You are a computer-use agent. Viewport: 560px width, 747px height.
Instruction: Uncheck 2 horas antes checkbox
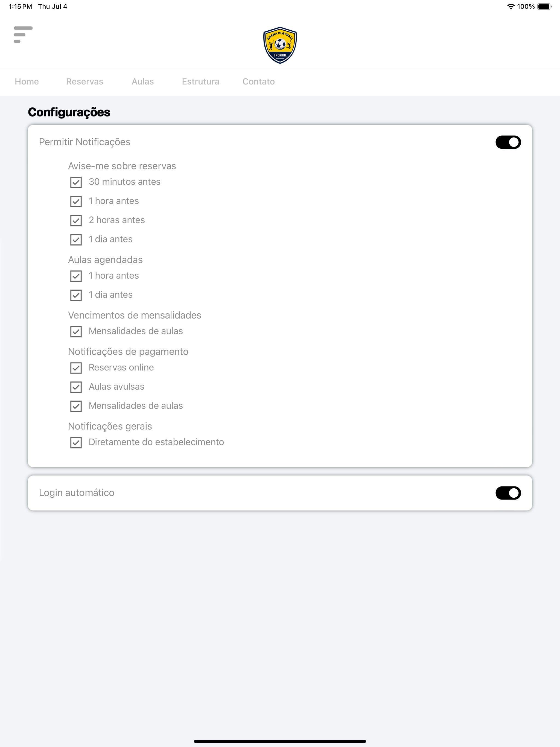tap(76, 221)
